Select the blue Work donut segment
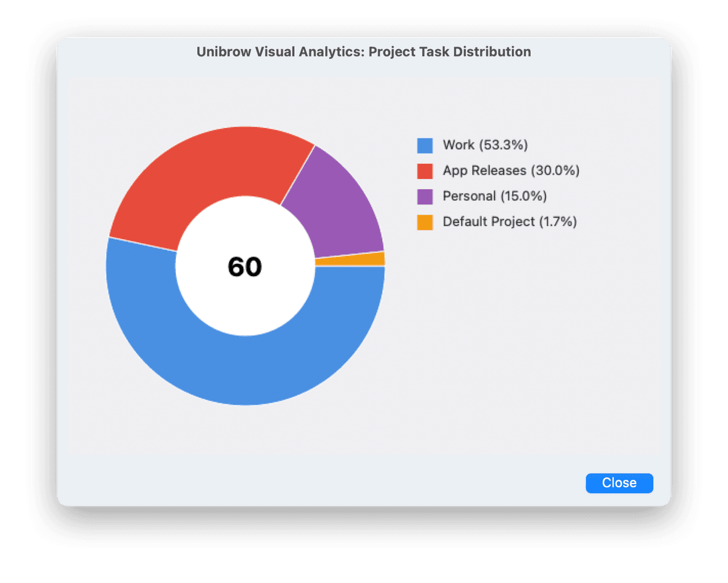The width and height of the screenshot is (728, 583). (x=245, y=370)
